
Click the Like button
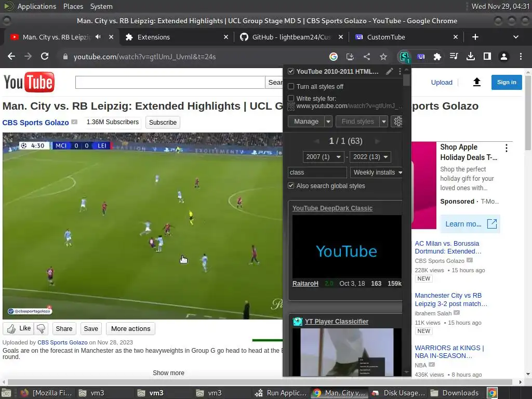pos(19,328)
